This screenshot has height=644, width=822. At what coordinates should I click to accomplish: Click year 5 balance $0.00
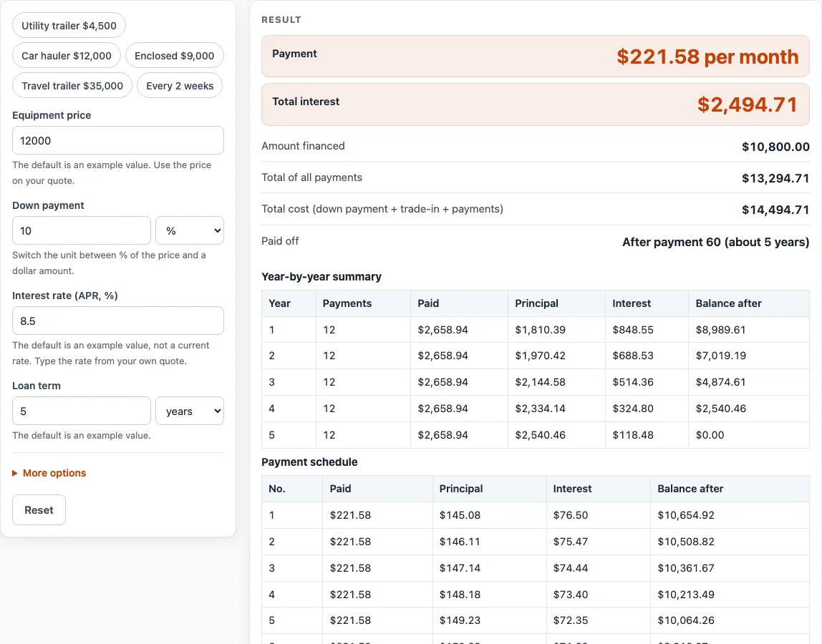tap(710, 435)
